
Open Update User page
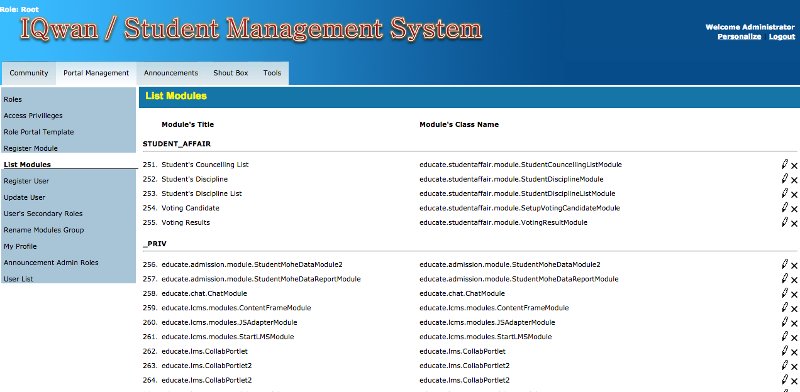click(24, 198)
